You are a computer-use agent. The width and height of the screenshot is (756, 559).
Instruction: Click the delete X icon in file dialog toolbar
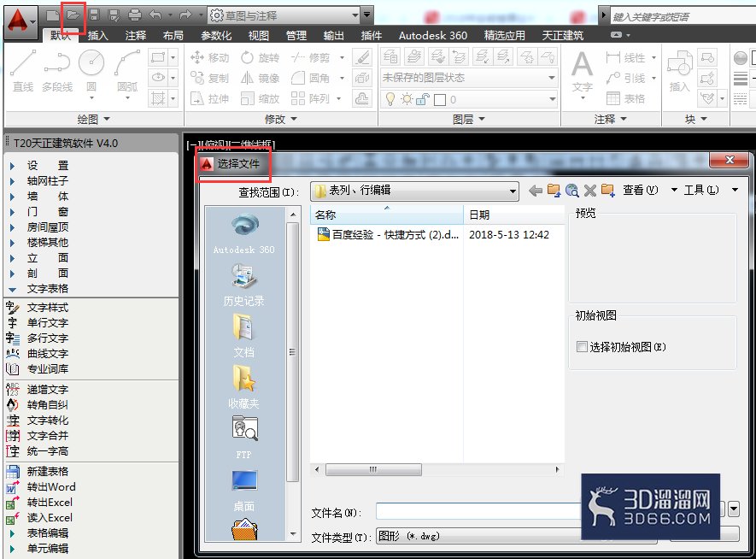tap(590, 191)
